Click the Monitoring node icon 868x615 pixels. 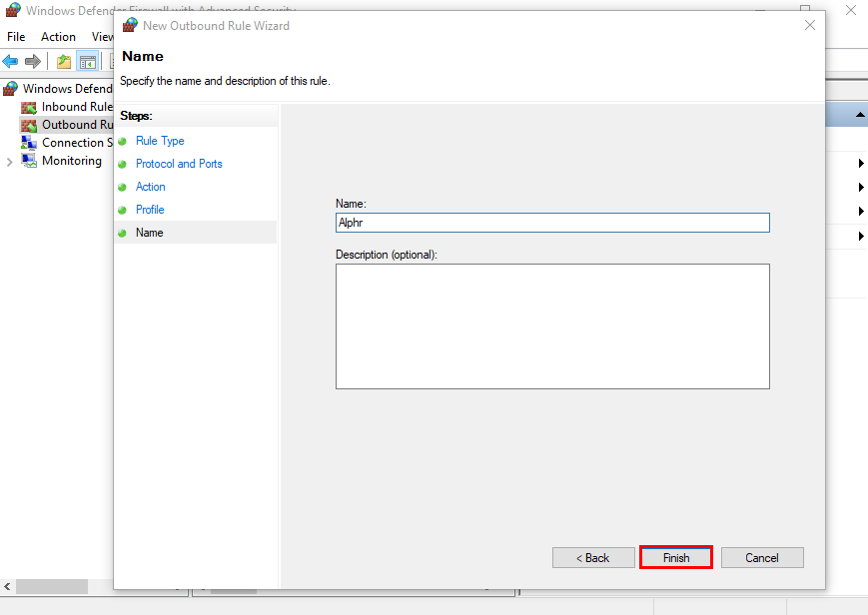[x=29, y=161]
